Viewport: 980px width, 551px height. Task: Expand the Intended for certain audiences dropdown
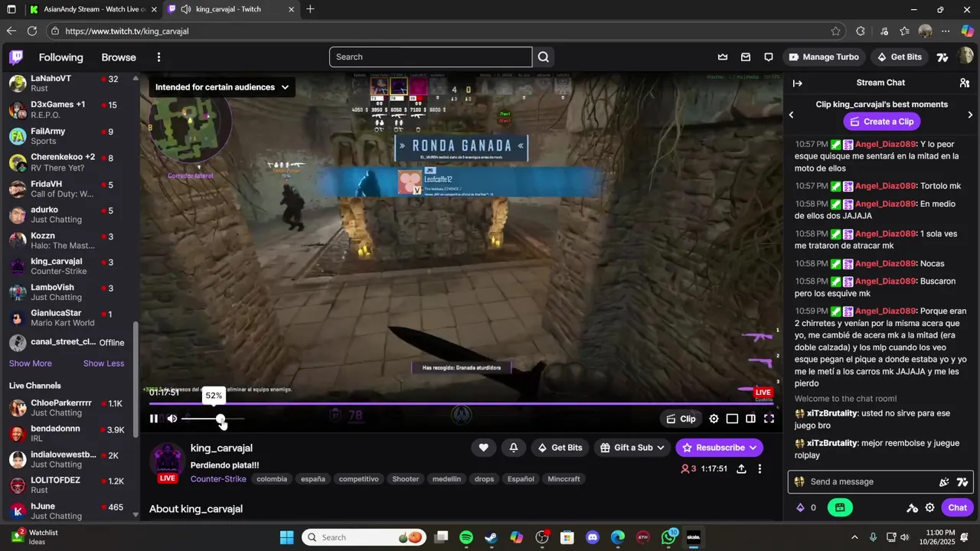pos(222,87)
